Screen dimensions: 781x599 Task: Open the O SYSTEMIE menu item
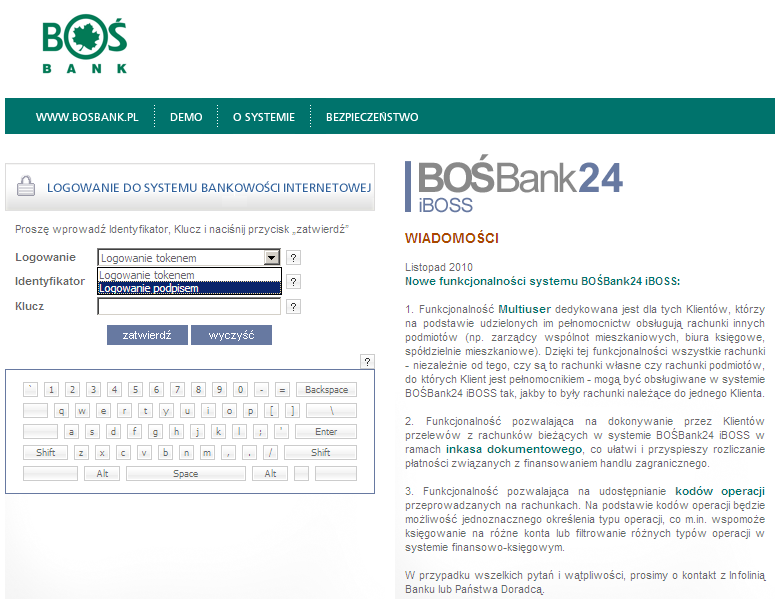pos(264,117)
